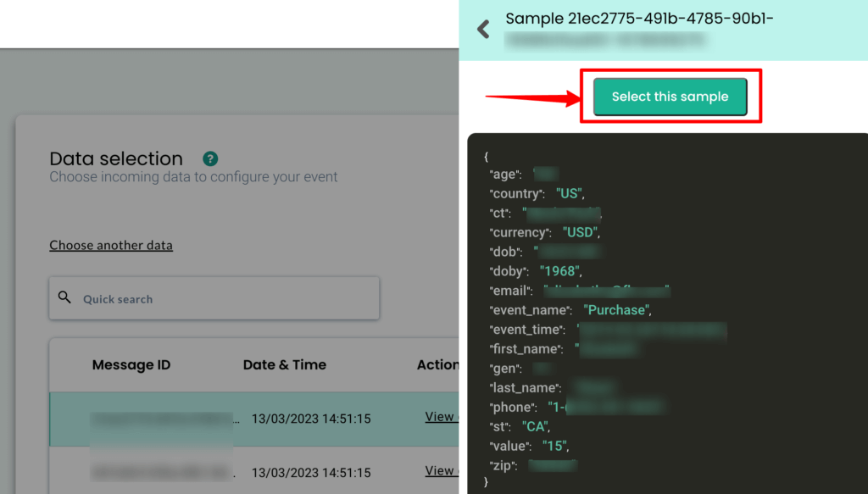Select the highlighted row dated 13/03/2023 14:51:15
868x494 pixels.
click(x=254, y=419)
